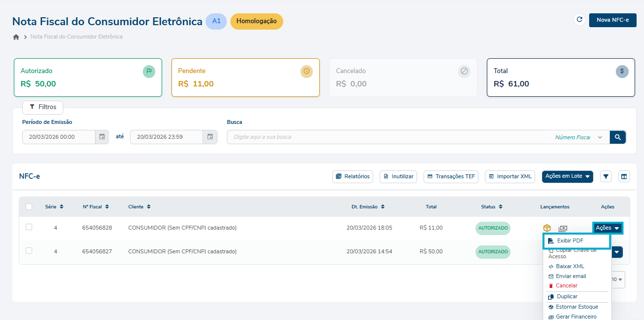Click the Nova NFC-e button
The image size is (644, 320).
(x=612, y=20)
